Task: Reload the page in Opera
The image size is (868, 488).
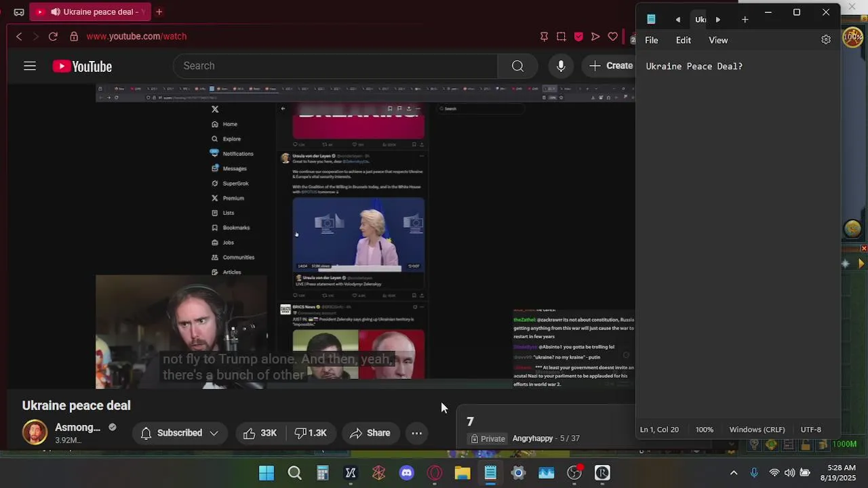Action: coord(53,37)
